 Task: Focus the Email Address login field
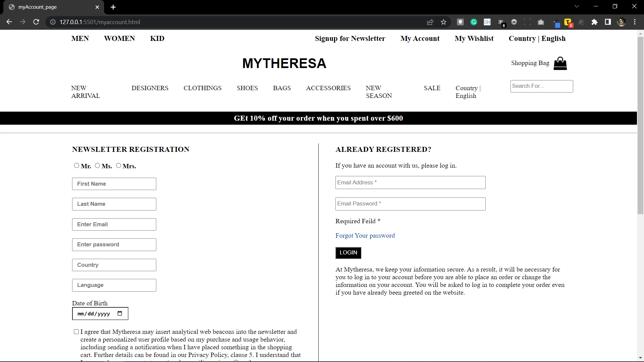[410, 183]
